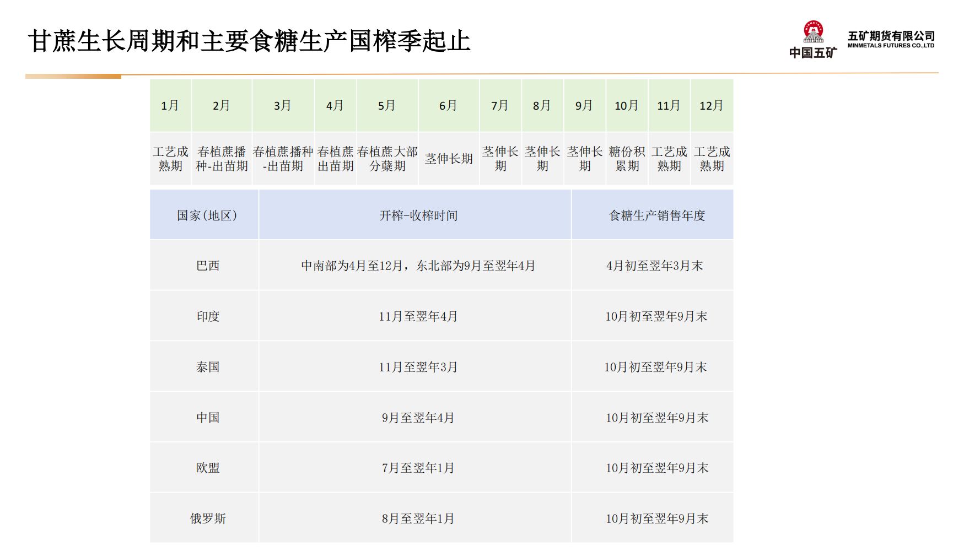Click the 俄罗斯 country cell
The width and height of the screenshot is (980, 551).
208,518
